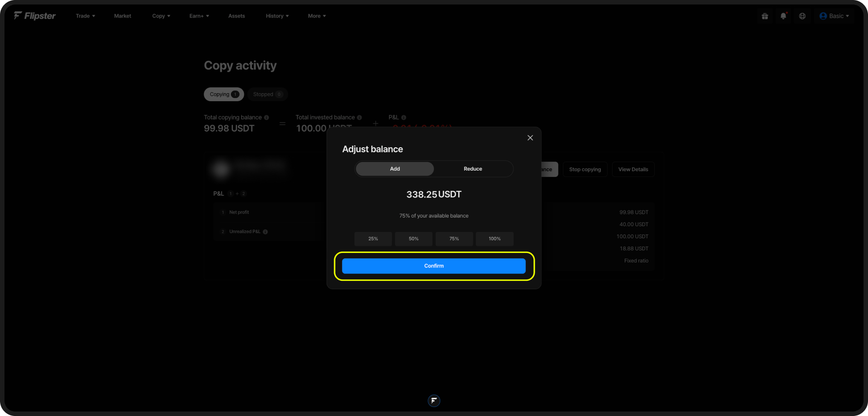Image resolution: width=868 pixels, height=416 pixels.
Task: Click the 40.00 USDT value
Action: (x=634, y=224)
